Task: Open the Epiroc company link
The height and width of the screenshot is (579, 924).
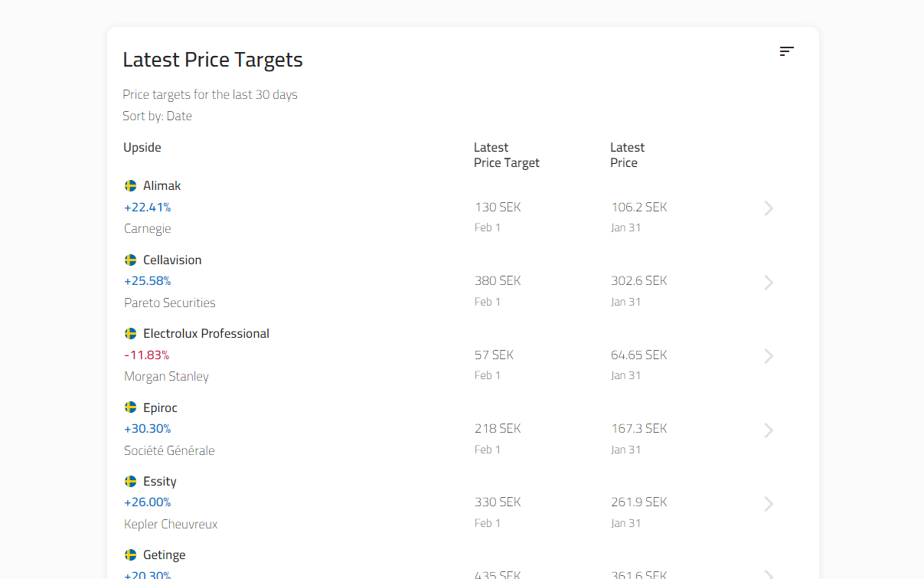Action: tap(160, 408)
